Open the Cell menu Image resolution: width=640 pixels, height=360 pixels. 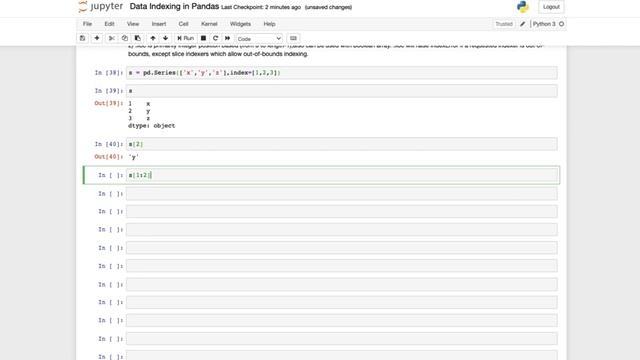click(x=183, y=24)
